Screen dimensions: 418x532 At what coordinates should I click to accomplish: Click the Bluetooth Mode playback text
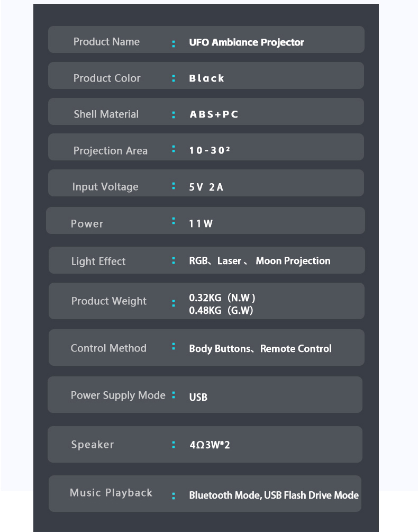[x=224, y=495]
